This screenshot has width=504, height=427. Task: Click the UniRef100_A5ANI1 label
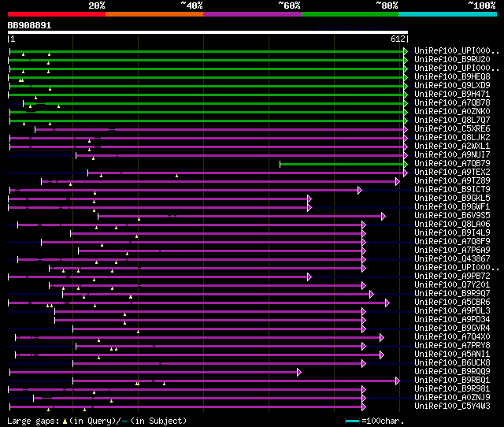click(452, 355)
